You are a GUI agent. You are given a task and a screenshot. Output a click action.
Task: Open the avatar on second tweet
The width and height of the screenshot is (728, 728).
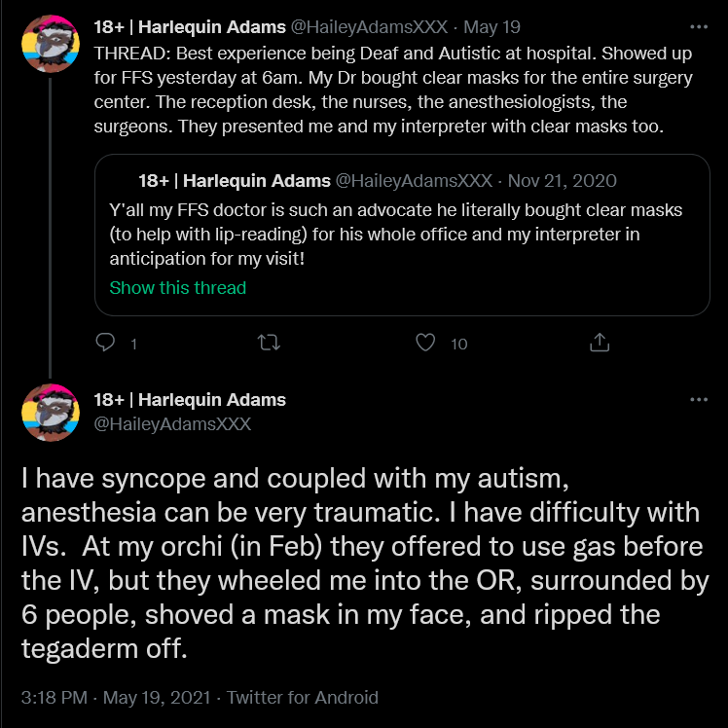tap(51, 413)
